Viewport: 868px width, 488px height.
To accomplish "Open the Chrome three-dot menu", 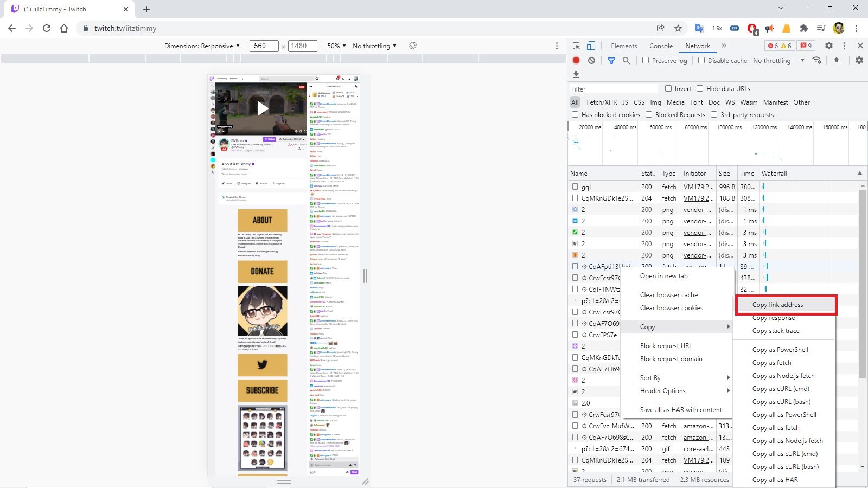I will [x=856, y=28].
